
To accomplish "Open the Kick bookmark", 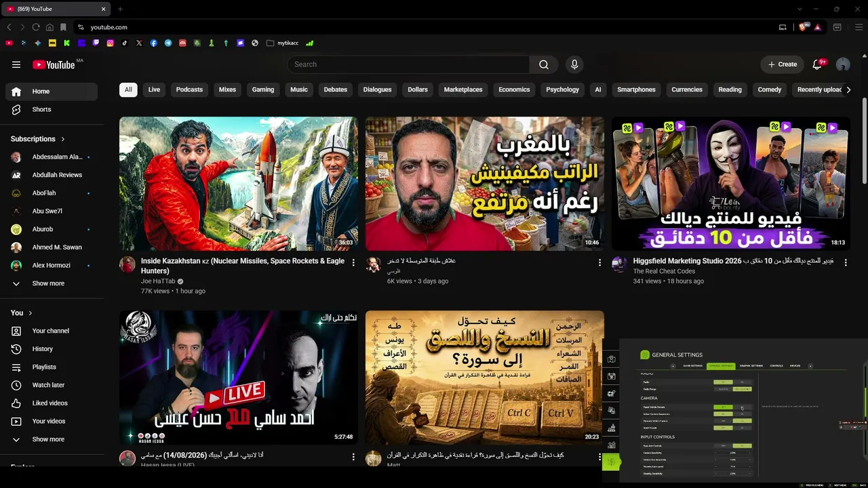I will (x=66, y=43).
